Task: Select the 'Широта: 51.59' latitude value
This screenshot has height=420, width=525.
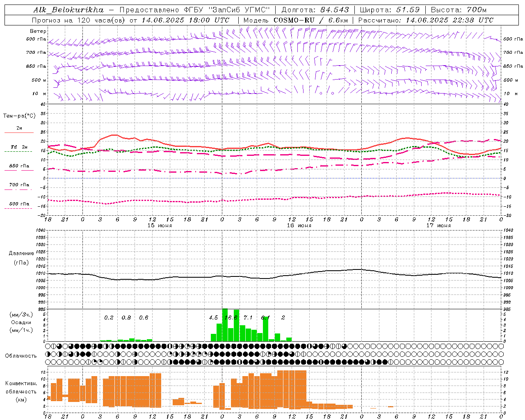Action: (390, 10)
